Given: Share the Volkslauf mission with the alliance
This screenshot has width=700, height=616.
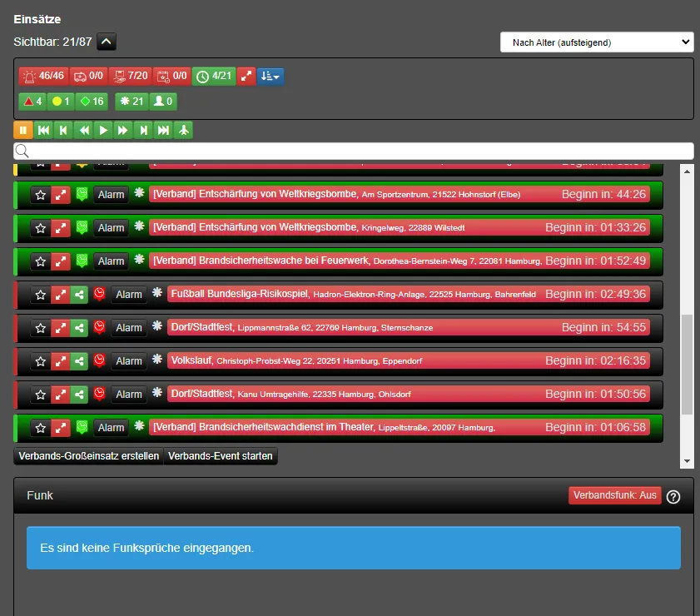Looking at the screenshot, I should [79, 361].
